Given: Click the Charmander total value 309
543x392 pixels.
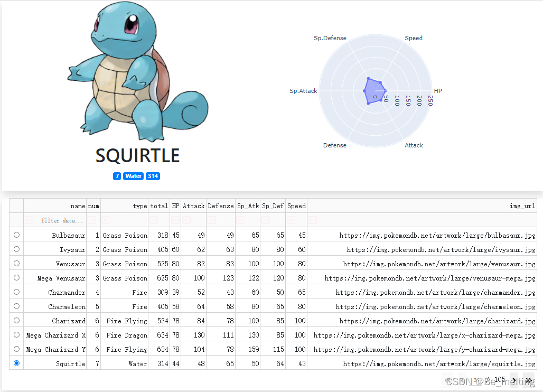Looking at the screenshot, I should click(x=159, y=292).
